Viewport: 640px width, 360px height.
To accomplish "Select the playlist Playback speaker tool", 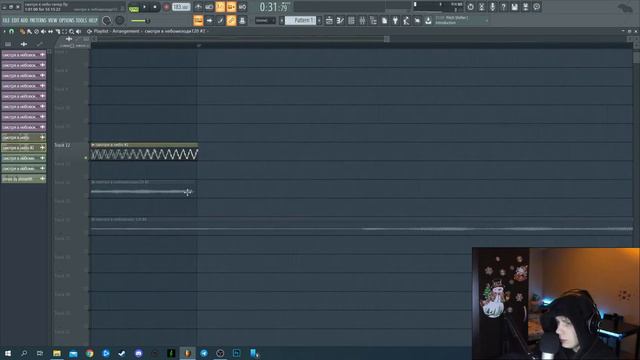I will [x=78, y=31].
